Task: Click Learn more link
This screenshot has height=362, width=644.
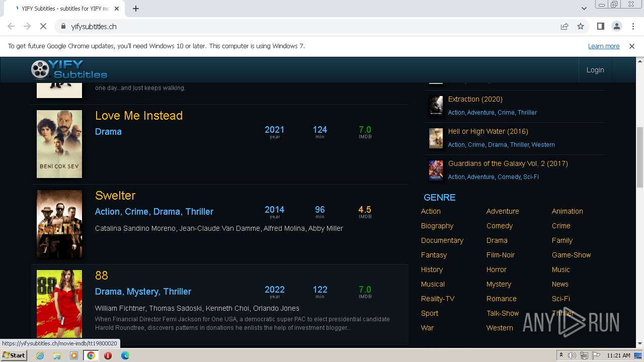Action: point(604,46)
